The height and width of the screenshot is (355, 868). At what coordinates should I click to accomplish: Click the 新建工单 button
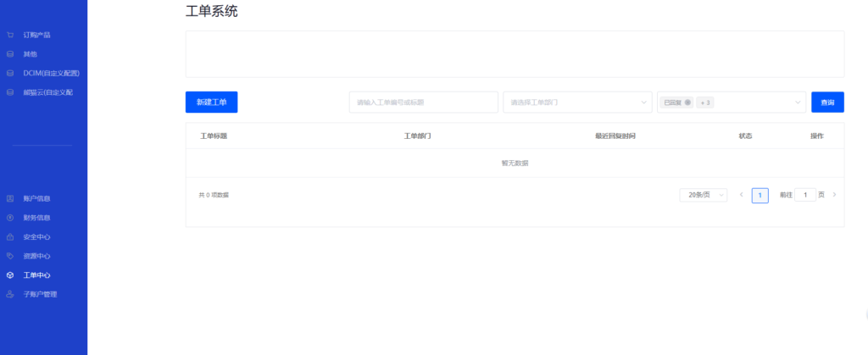(x=211, y=103)
